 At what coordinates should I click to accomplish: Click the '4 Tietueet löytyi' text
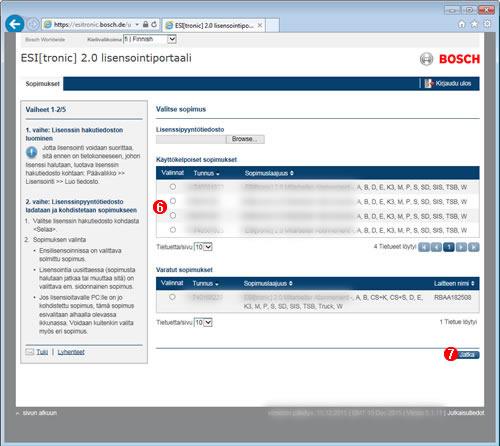coord(395,247)
